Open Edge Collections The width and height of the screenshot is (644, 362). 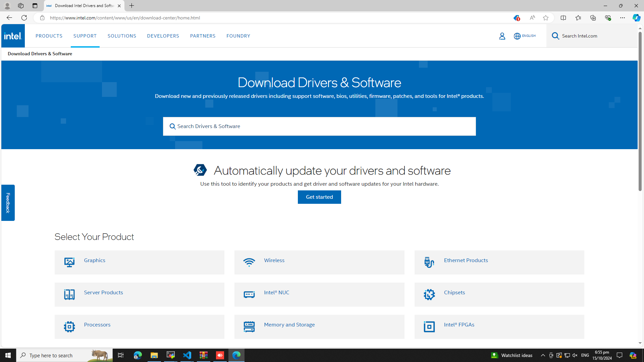[593, 18]
